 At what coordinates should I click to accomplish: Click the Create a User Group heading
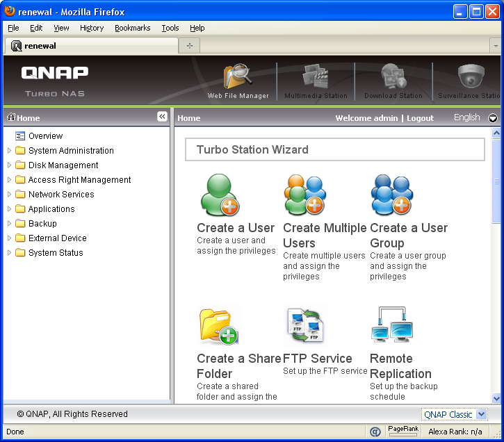[x=409, y=236]
